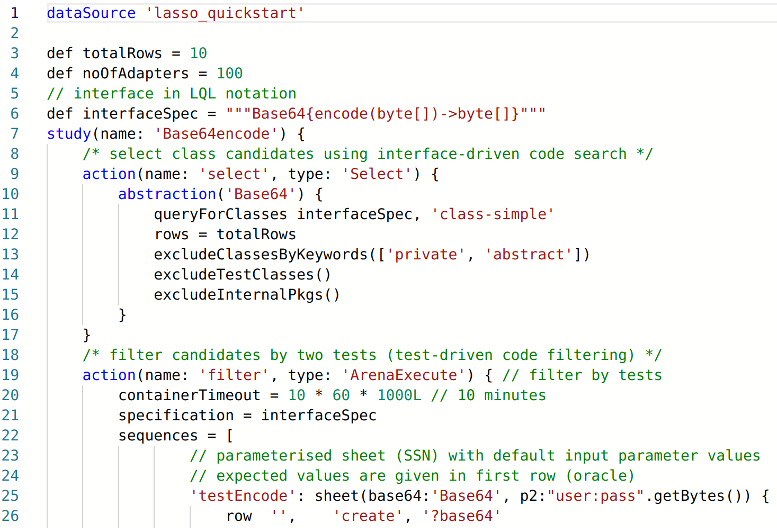Click excludeTestClasses() on line 14
Screen dimensions: 777x532
click(243, 274)
